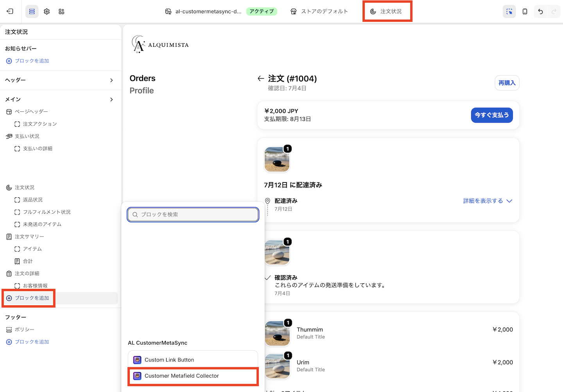Click the 再購入 button
Screen dimensions: 563x392
click(507, 83)
